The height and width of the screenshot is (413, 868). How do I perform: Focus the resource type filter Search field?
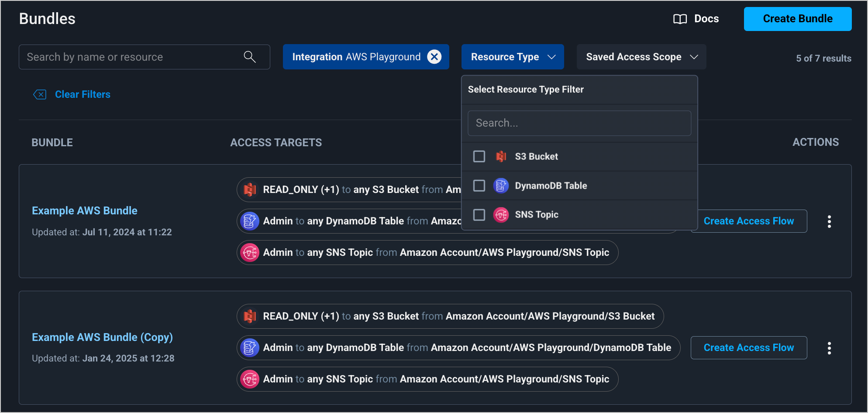[579, 123]
